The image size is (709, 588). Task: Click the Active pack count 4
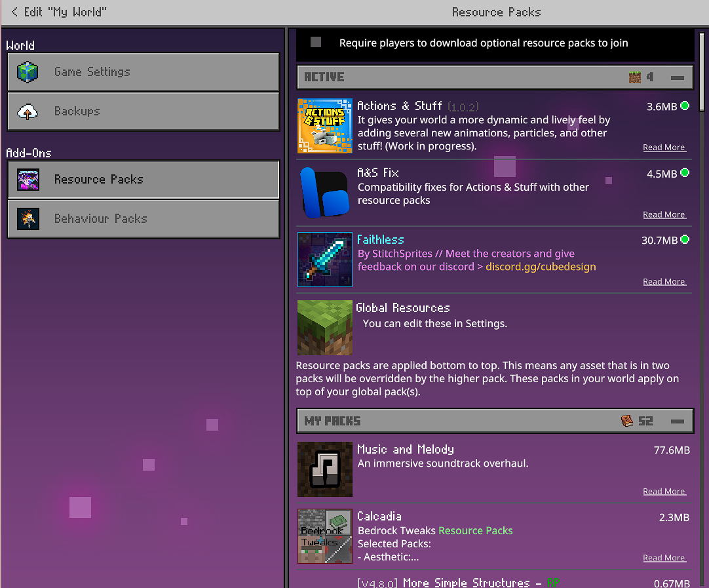tap(650, 77)
